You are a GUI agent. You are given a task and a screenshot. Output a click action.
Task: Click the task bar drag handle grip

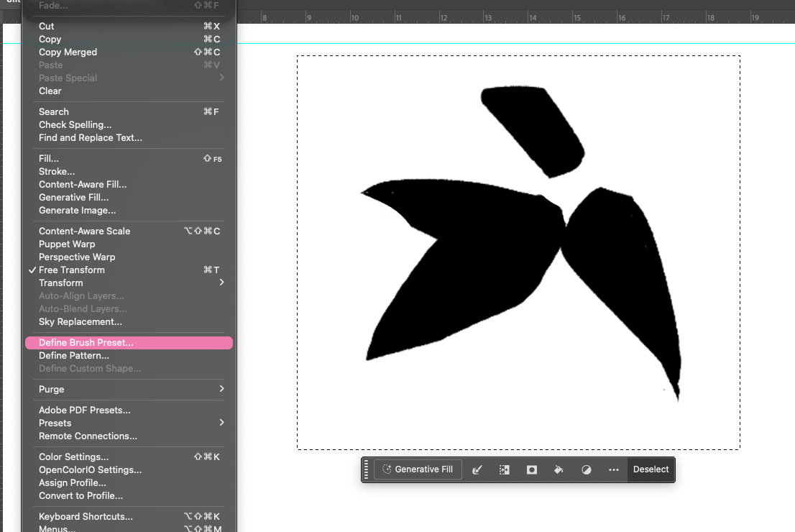coord(367,469)
